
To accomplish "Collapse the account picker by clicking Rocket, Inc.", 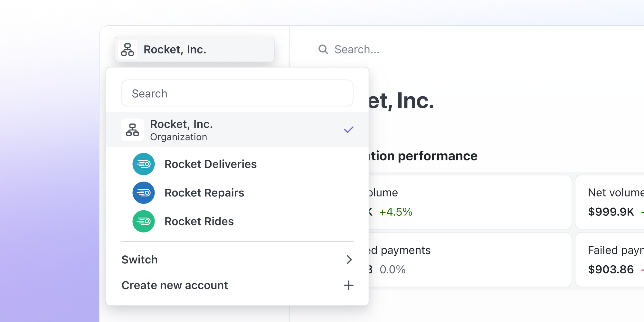I will pos(194,49).
